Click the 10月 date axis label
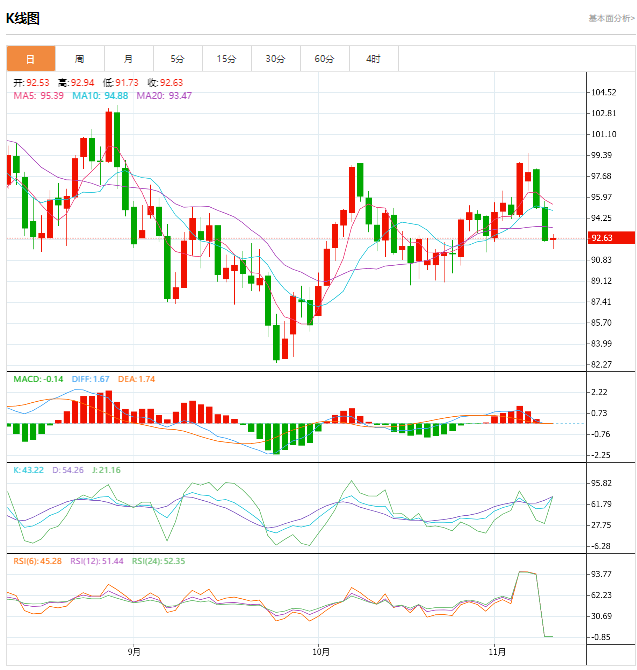The height and width of the screenshot is (670, 637). click(320, 652)
